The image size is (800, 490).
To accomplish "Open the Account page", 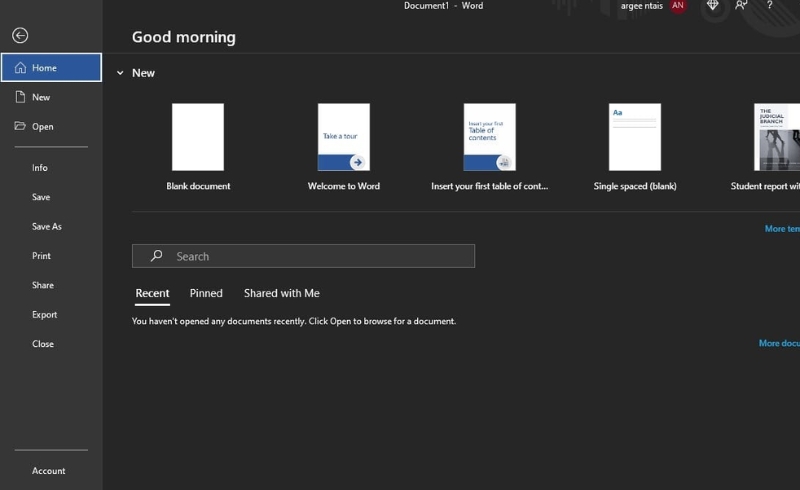I will pyautogui.click(x=48, y=471).
